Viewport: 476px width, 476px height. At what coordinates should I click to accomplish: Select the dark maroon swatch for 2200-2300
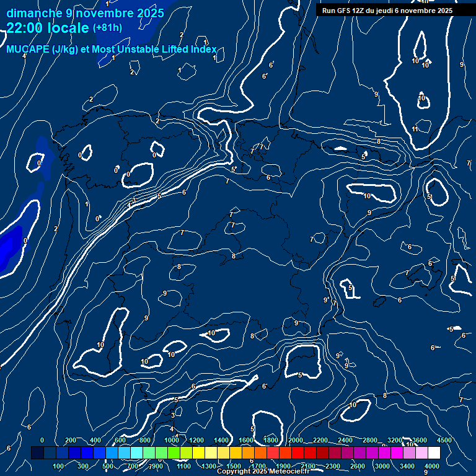point(322,452)
